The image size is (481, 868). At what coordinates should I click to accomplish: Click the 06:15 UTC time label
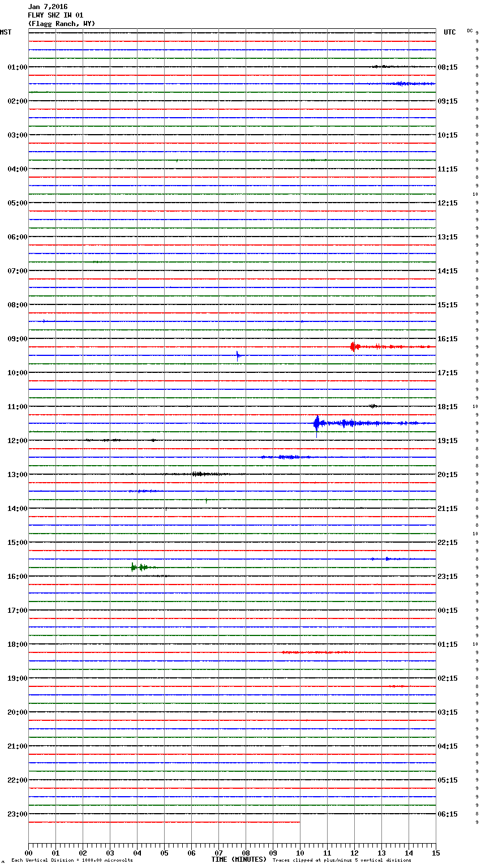[448, 814]
